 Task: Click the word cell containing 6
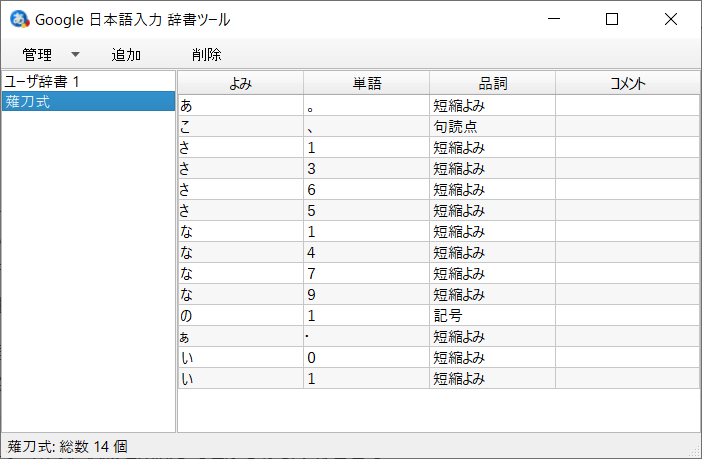pos(367,190)
